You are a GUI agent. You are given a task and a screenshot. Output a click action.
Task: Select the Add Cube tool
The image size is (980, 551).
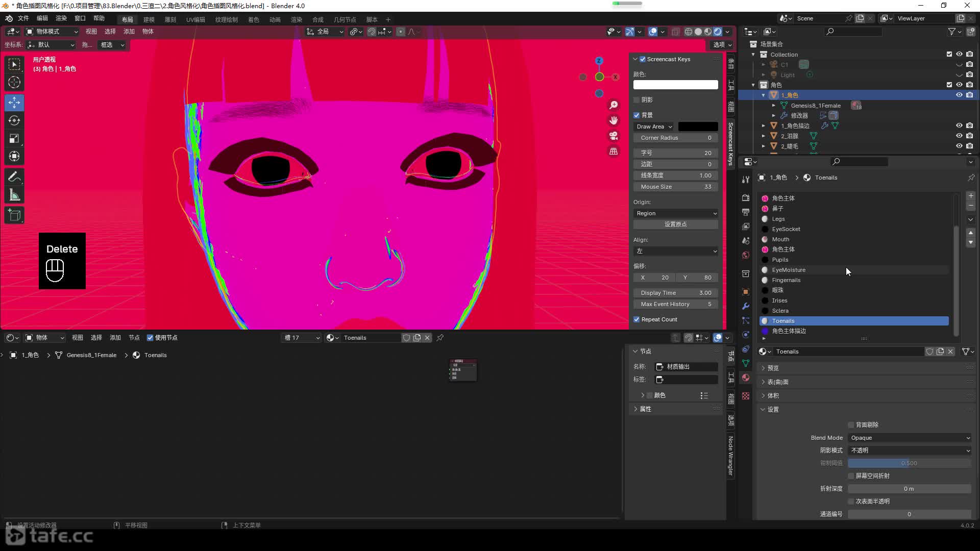coord(14,215)
